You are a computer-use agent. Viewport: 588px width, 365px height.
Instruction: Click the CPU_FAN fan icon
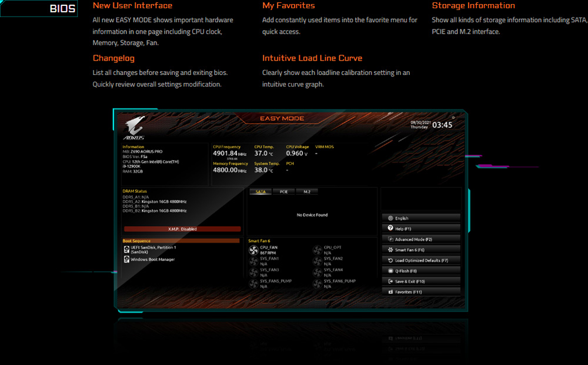pos(253,250)
